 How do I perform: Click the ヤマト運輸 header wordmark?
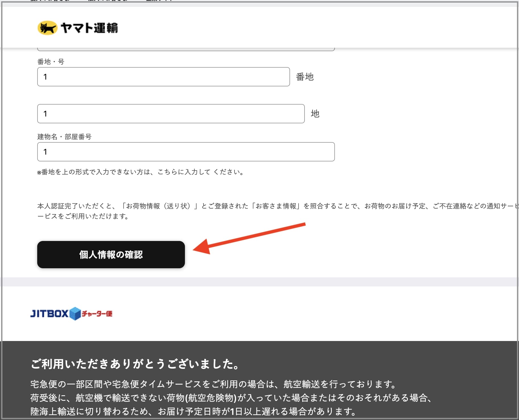click(89, 28)
